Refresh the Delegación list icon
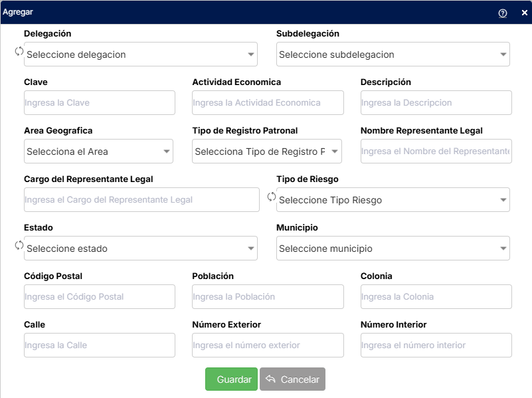This screenshot has height=398, width=532. pos(19,51)
